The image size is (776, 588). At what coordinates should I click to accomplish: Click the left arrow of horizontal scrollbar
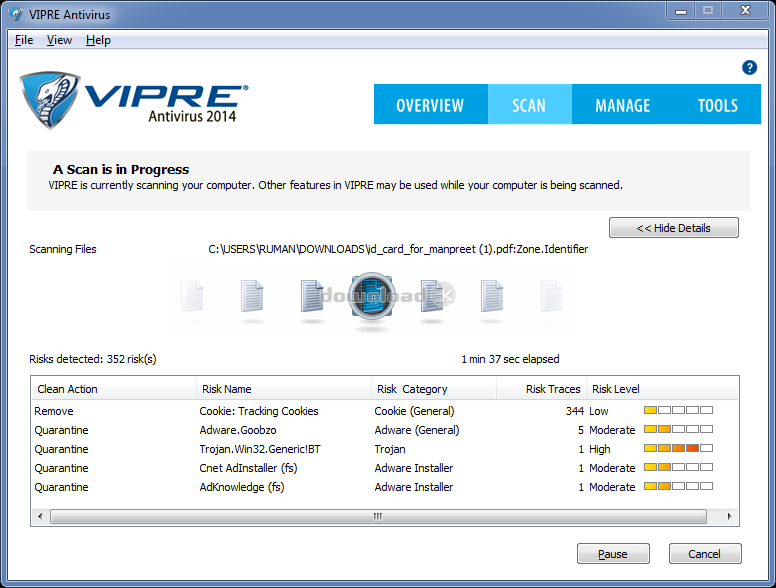click(x=40, y=516)
